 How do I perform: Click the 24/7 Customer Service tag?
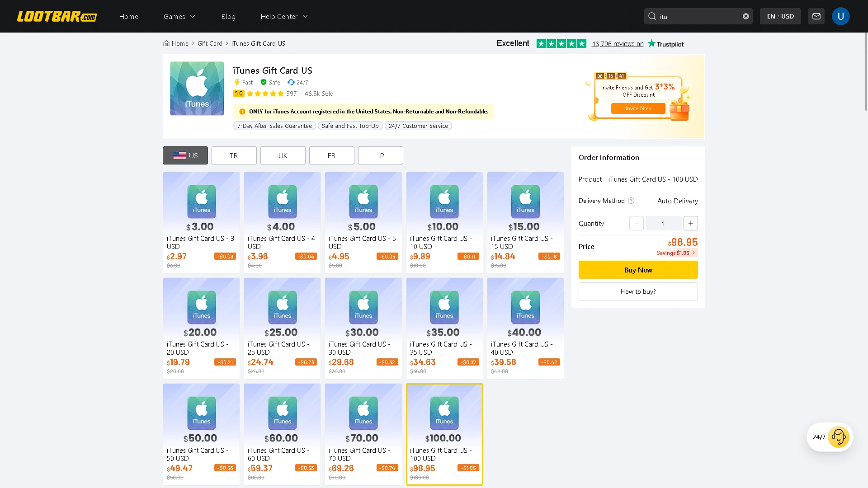pos(418,126)
